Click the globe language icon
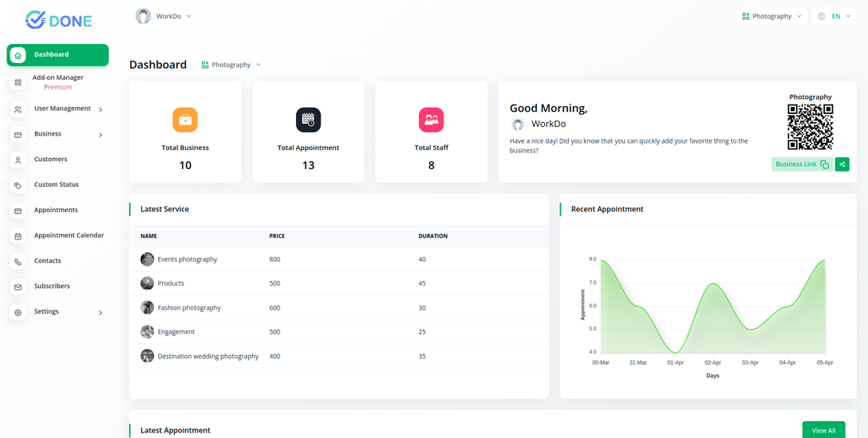Screen dimensions: 868x438 point(822,17)
